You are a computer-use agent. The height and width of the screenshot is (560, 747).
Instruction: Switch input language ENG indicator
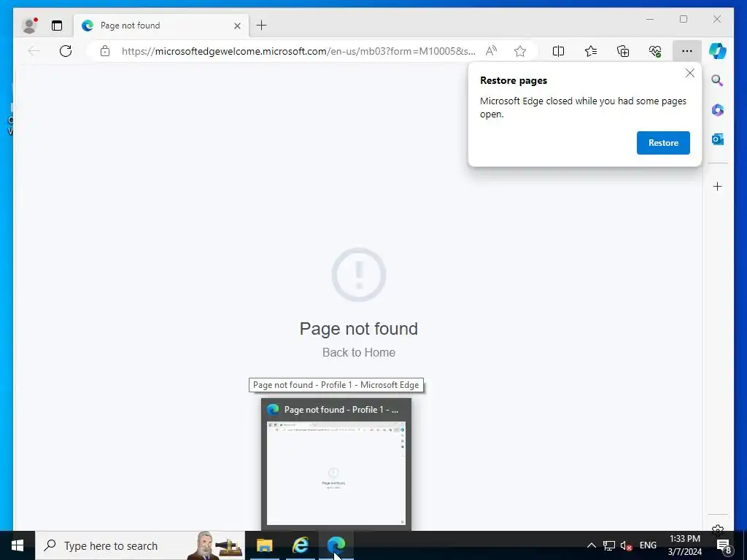[648, 545]
